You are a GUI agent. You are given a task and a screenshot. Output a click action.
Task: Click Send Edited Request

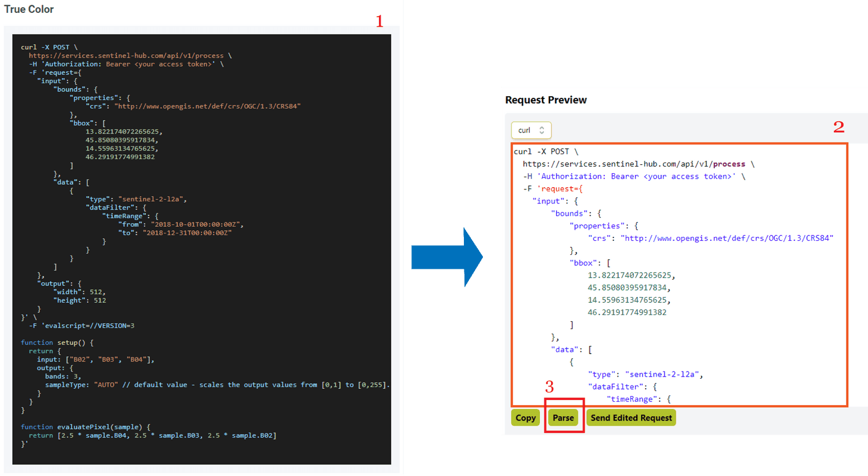(631, 418)
